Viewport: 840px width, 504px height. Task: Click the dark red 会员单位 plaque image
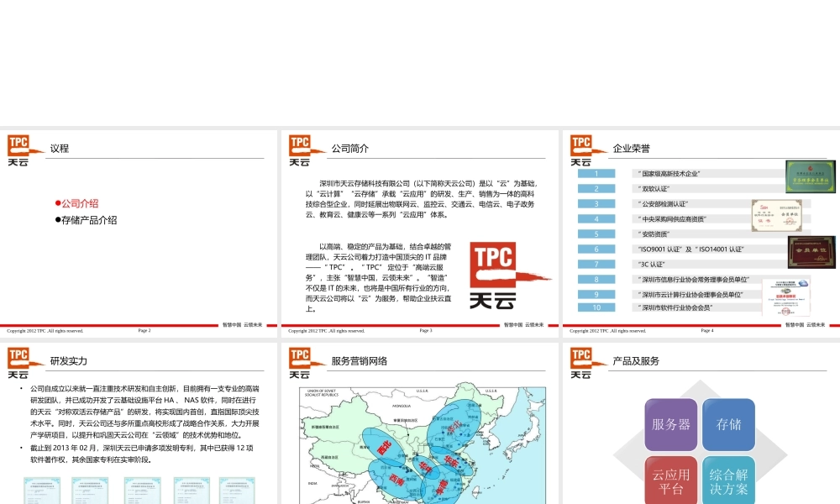click(x=811, y=252)
